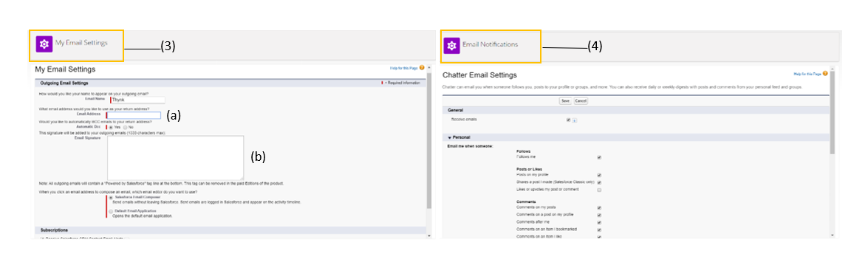Cancel the Chatter Email Settings changes
Image resolution: width=868 pixels, height=279 pixels.
(x=581, y=101)
